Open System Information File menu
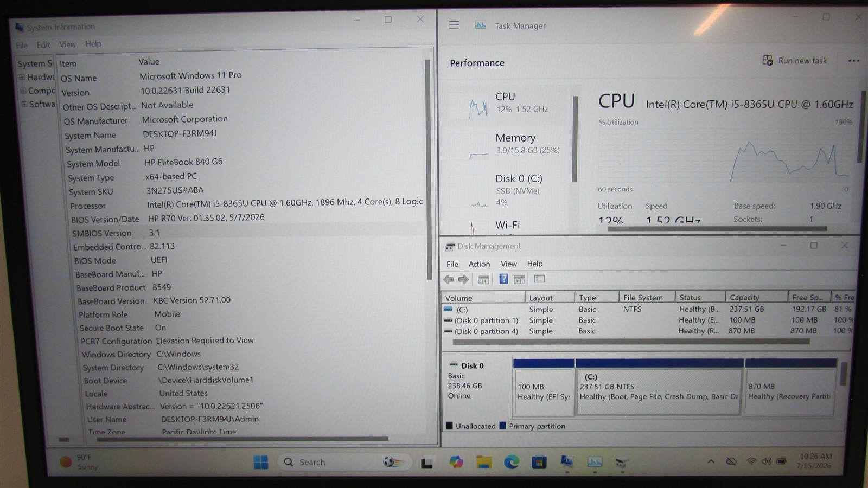 pyautogui.click(x=22, y=45)
